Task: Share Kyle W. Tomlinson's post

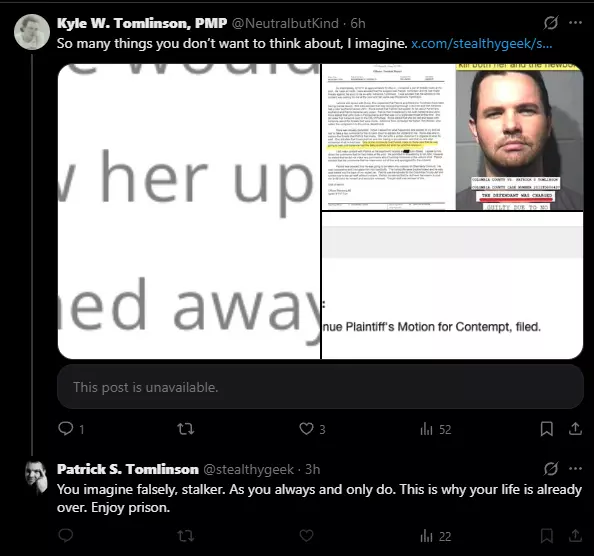Action: (x=575, y=428)
